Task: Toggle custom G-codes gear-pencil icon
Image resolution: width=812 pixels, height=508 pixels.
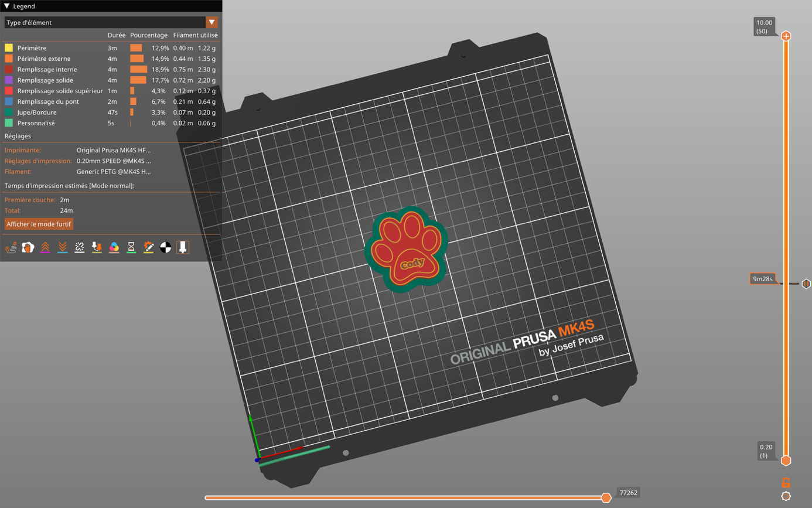Action: coord(149,247)
